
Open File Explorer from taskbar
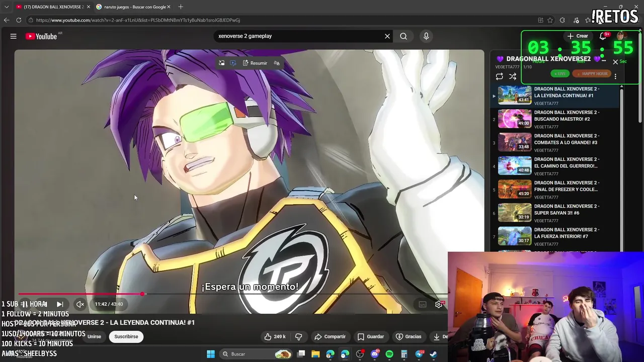point(315,354)
